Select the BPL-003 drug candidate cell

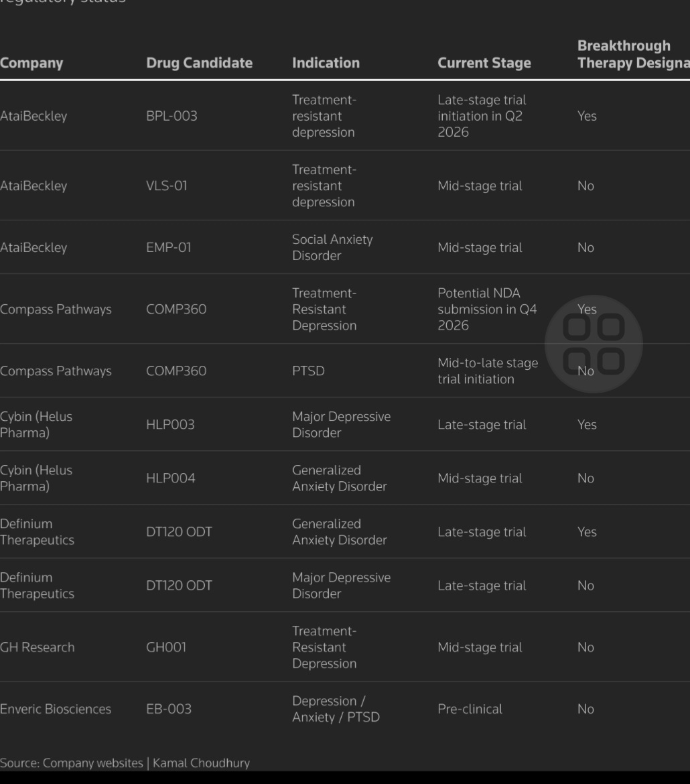click(171, 116)
